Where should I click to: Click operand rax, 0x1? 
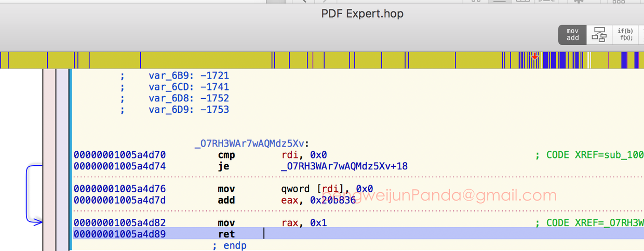coord(304,223)
